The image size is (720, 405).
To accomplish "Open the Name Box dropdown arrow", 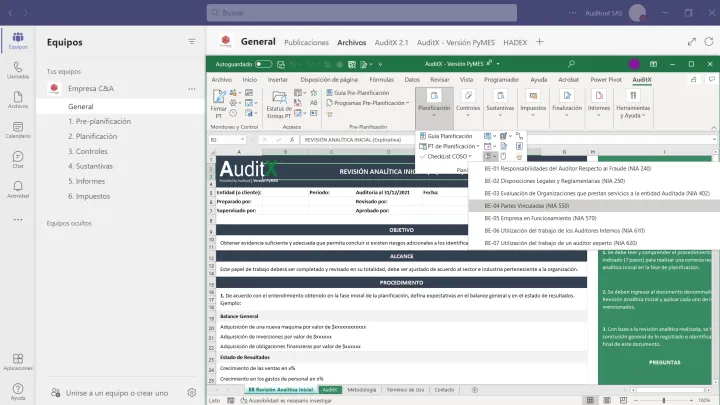I will point(242,140).
